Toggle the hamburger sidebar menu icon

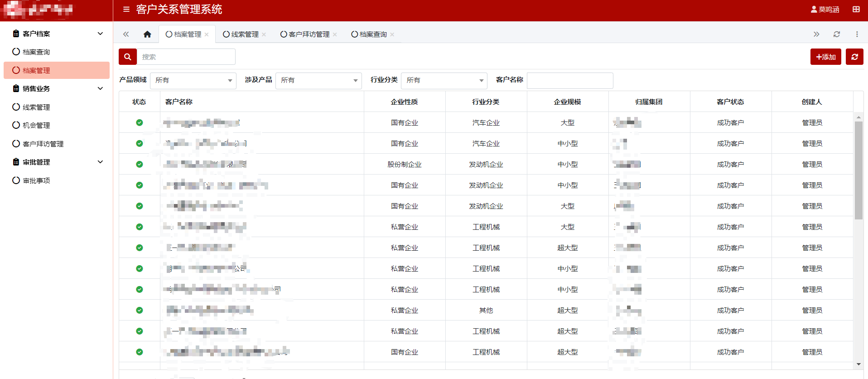point(126,10)
